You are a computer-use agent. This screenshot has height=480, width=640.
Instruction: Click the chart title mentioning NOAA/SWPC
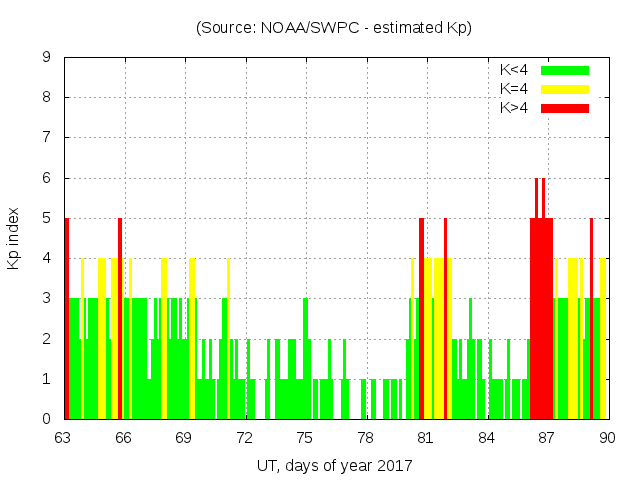pyautogui.click(x=333, y=28)
